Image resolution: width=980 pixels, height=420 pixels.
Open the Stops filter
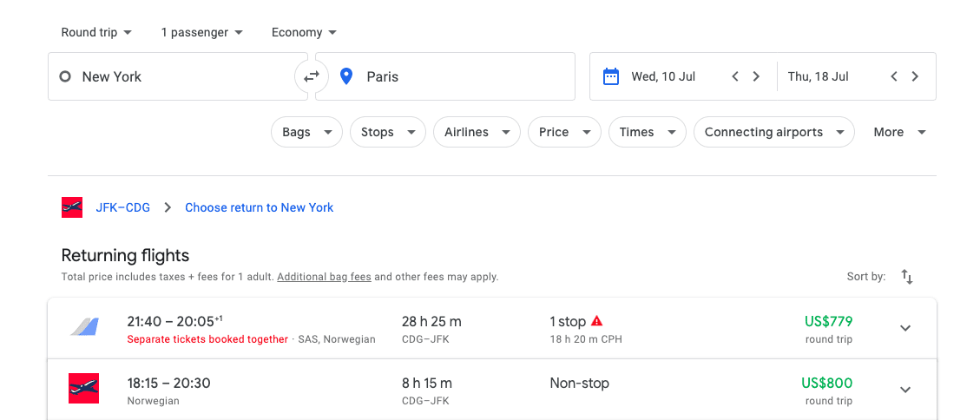(388, 132)
